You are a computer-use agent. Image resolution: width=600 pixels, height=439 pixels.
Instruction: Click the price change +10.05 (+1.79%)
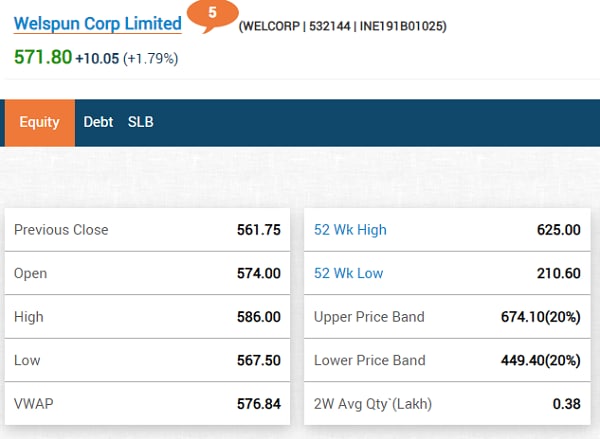tap(127, 59)
